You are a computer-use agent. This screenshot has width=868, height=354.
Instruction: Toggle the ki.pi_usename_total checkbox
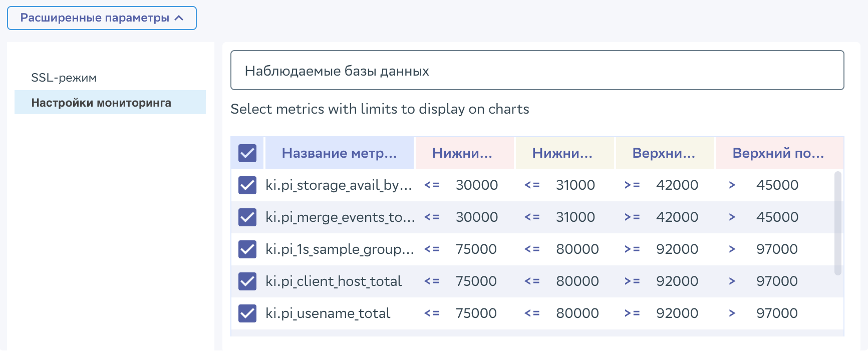tap(247, 313)
